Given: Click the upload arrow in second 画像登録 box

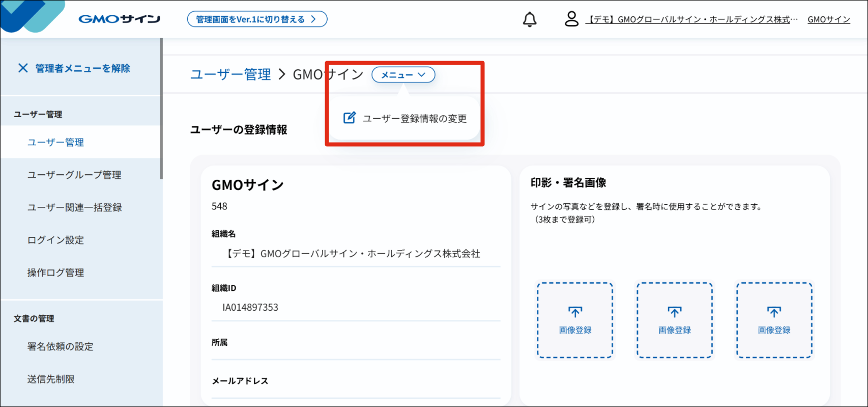Looking at the screenshot, I should pos(675,311).
